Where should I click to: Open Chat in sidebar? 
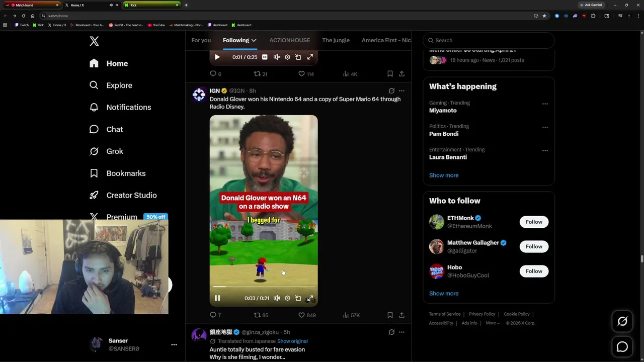click(x=106, y=129)
